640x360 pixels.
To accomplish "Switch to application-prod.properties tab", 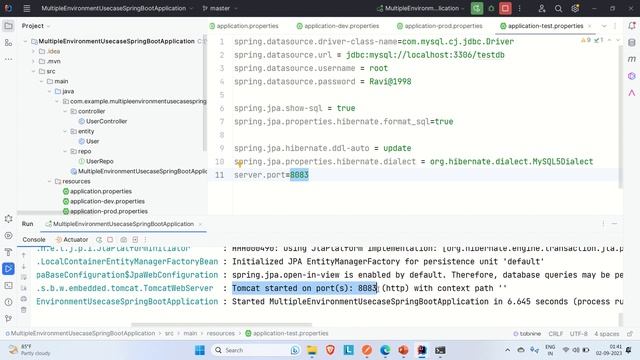I will [440, 26].
